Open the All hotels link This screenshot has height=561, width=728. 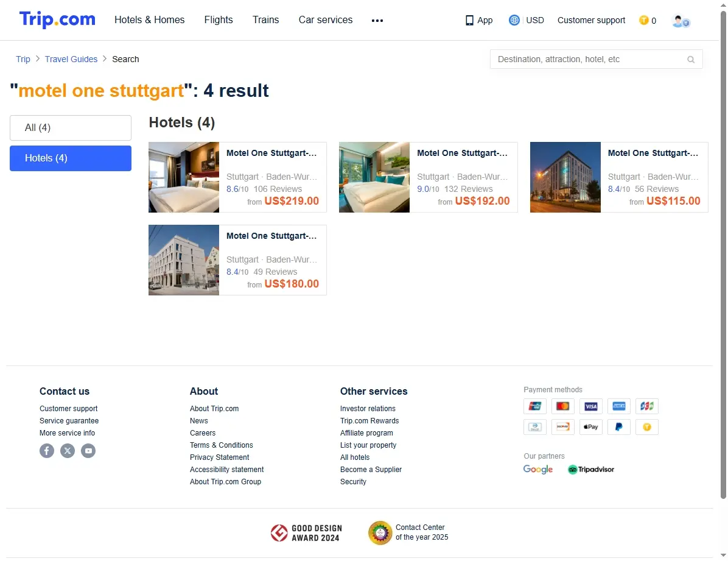[355, 457]
